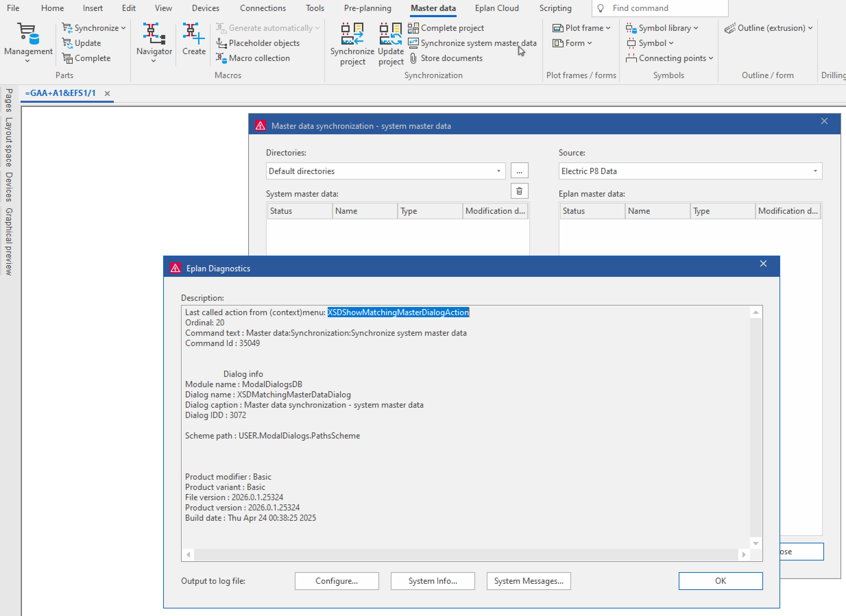Open the File menu
The width and height of the screenshot is (846, 616).
(13, 8)
